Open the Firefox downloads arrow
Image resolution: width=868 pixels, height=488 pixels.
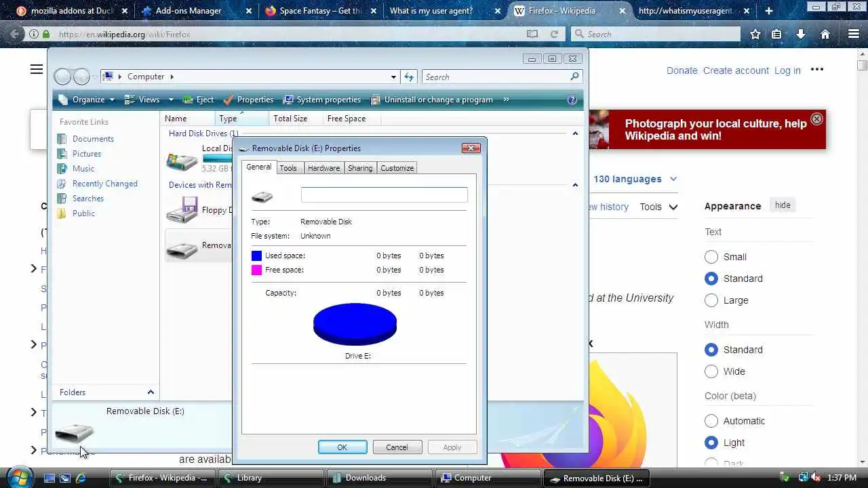[801, 34]
